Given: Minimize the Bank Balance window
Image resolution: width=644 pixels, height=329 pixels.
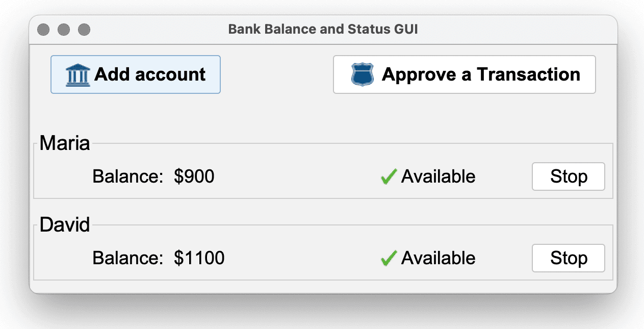Looking at the screenshot, I should [64, 30].
